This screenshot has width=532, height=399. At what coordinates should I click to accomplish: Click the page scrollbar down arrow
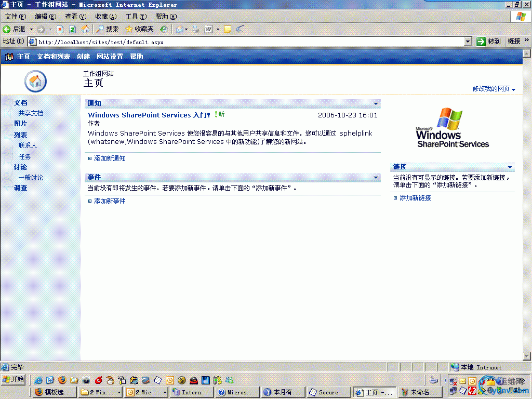[x=527, y=356]
